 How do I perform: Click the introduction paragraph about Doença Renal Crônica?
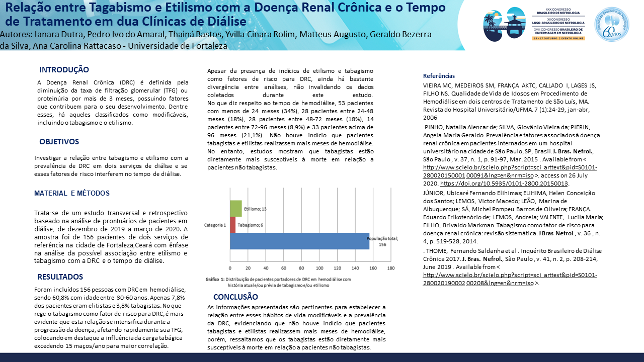[x=113, y=103]
